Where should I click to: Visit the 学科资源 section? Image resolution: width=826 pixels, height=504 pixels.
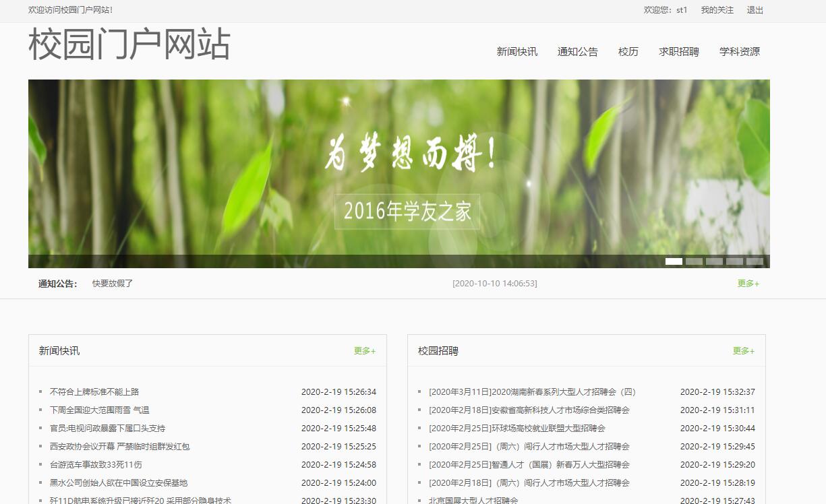pyautogui.click(x=739, y=52)
